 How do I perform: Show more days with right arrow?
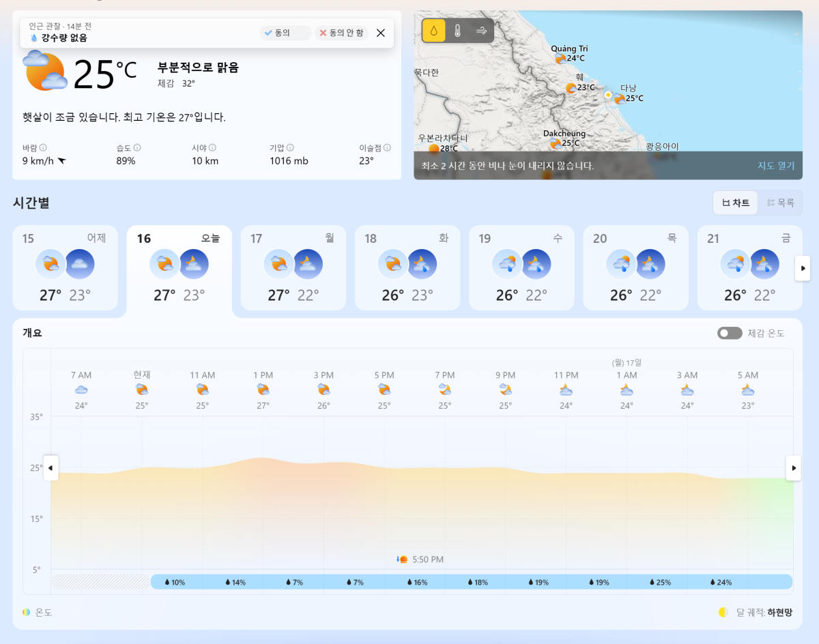coord(803,269)
